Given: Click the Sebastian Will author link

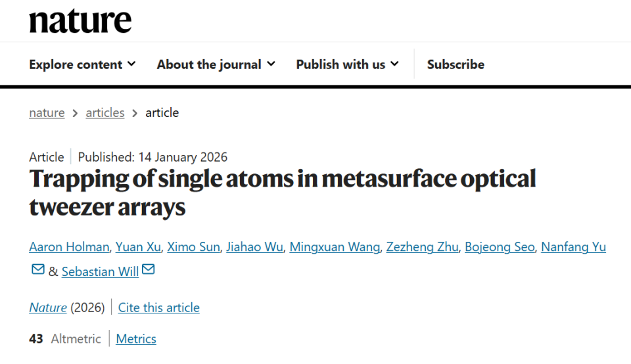Looking at the screenshot, I should (x=100, y=271).
